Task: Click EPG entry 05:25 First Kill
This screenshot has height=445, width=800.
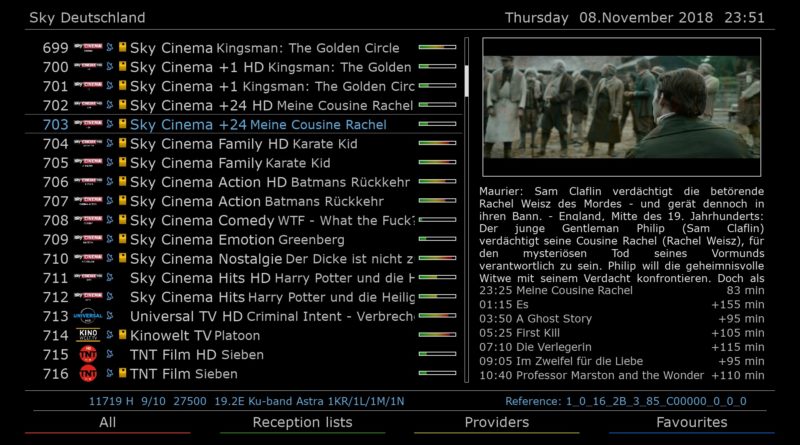Action: (621, 333)
